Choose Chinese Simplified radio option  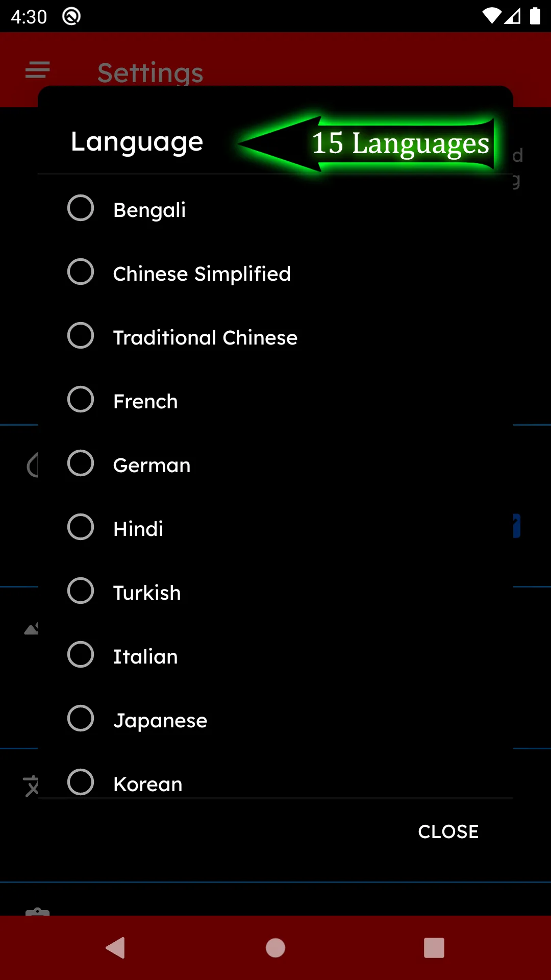click(x=81, y=272)
